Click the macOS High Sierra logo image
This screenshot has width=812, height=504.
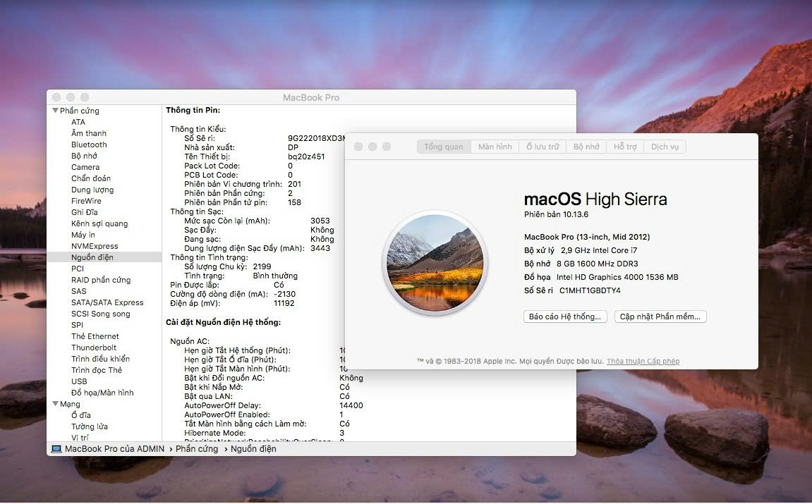coord(434,260)
